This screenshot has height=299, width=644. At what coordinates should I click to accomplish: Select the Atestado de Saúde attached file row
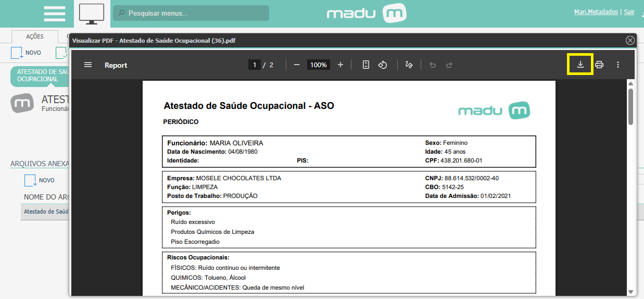[46, 211]
